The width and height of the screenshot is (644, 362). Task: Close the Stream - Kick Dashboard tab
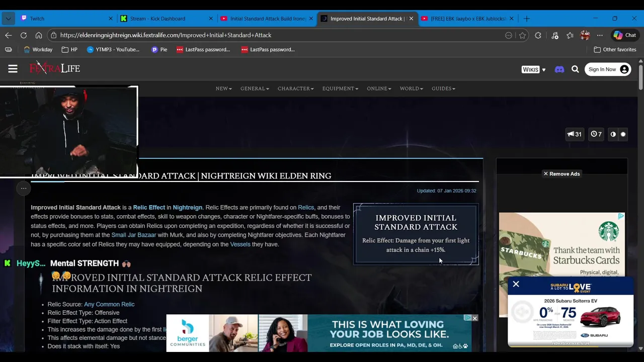pos(211,19)
